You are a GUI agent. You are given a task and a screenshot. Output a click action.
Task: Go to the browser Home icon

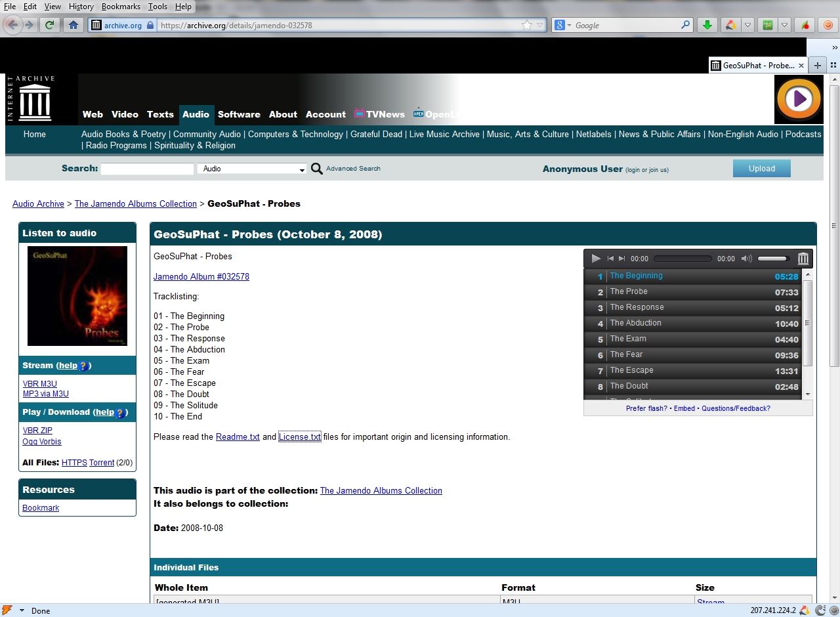[x=73, y=25]
